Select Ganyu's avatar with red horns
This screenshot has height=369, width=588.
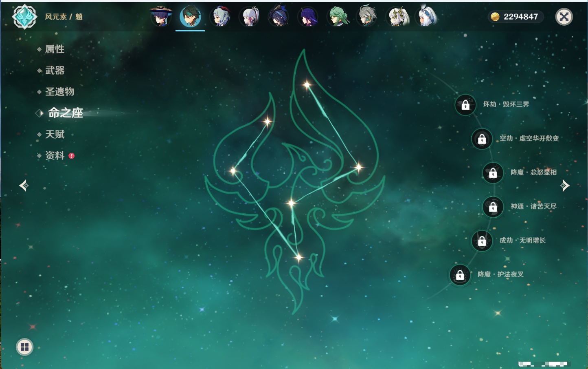coord(220,17)
